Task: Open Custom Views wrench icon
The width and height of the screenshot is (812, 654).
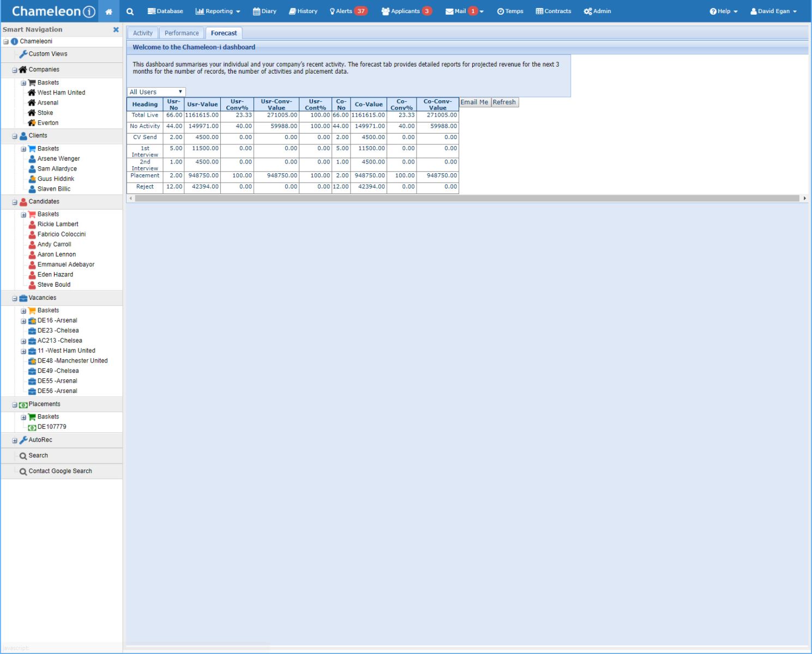Action: (x=23, y=54)
